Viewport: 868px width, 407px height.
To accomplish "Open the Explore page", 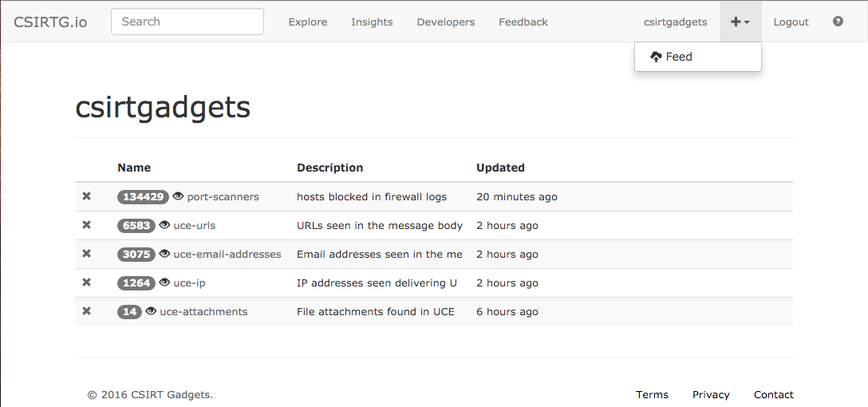I will (x=308, y=22).
